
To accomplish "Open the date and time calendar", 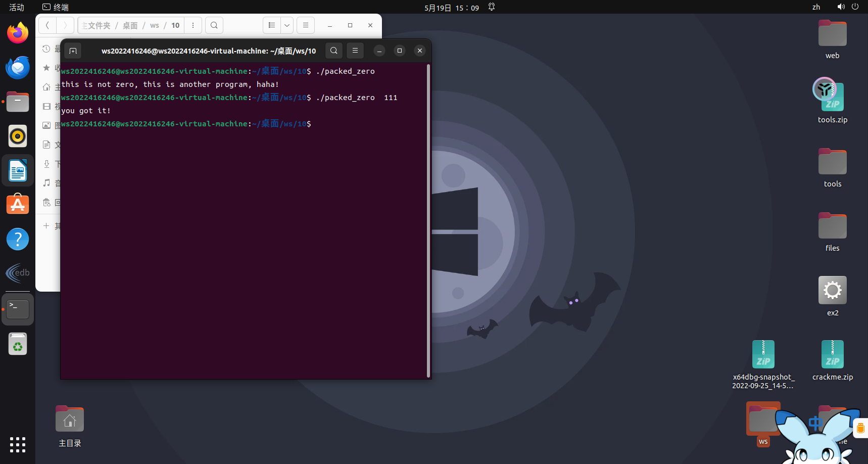I will point(451,8).
